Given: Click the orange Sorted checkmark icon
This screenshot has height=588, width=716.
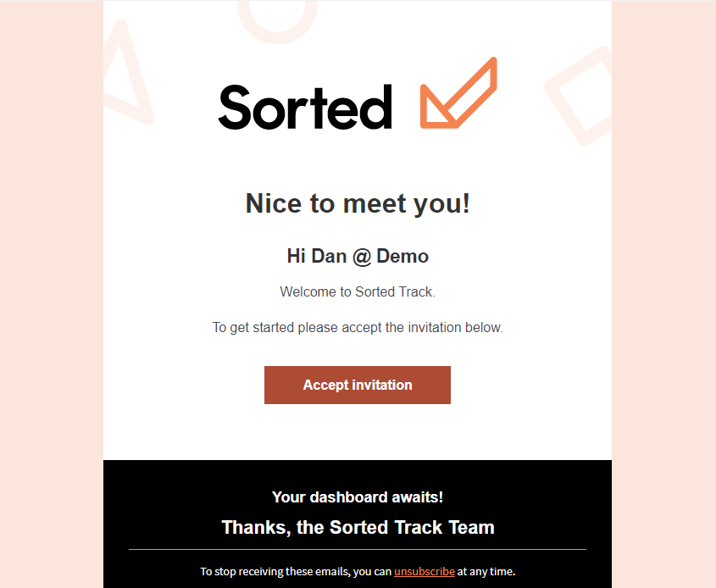Looking at the screenshot, I should pyautogui.click(x=458, y=93).
